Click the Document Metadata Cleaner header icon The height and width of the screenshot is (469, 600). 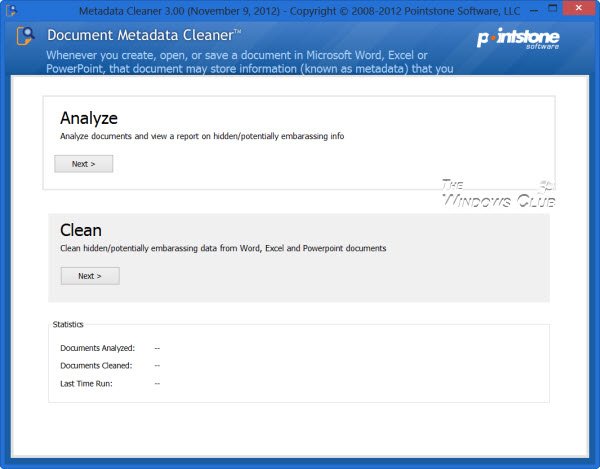click(26, 36)
